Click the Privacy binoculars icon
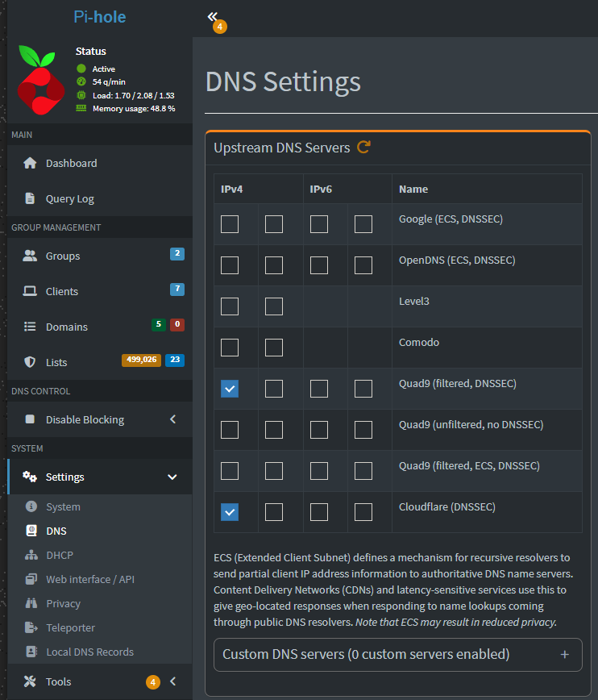This screenshot has height=700, width=598. click(31, 603)
